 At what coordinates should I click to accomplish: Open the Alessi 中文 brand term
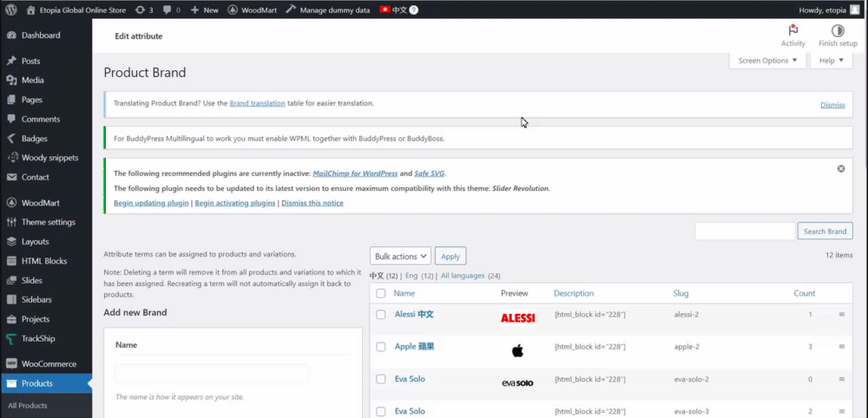tap(414, 314)
